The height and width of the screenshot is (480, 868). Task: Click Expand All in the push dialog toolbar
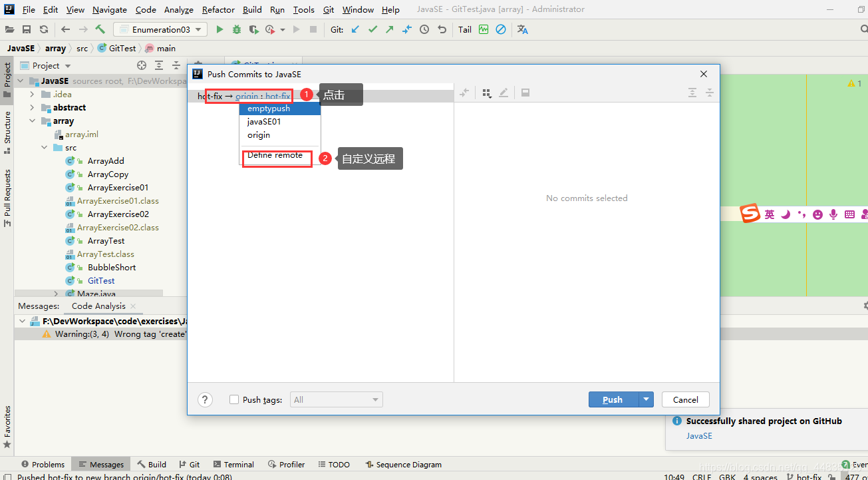692,93
